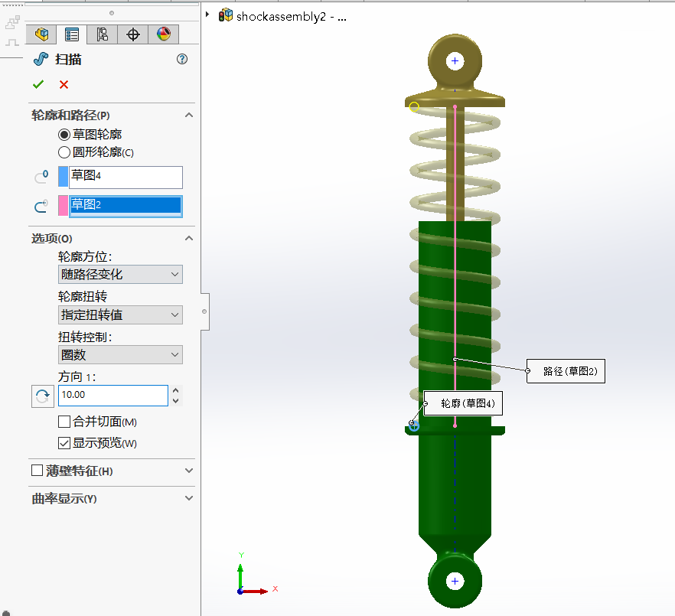675x616 pixels.
Task: Open the 轮廓方位 dropdown showing 随路径变化
Action: [x=120, y=275]
